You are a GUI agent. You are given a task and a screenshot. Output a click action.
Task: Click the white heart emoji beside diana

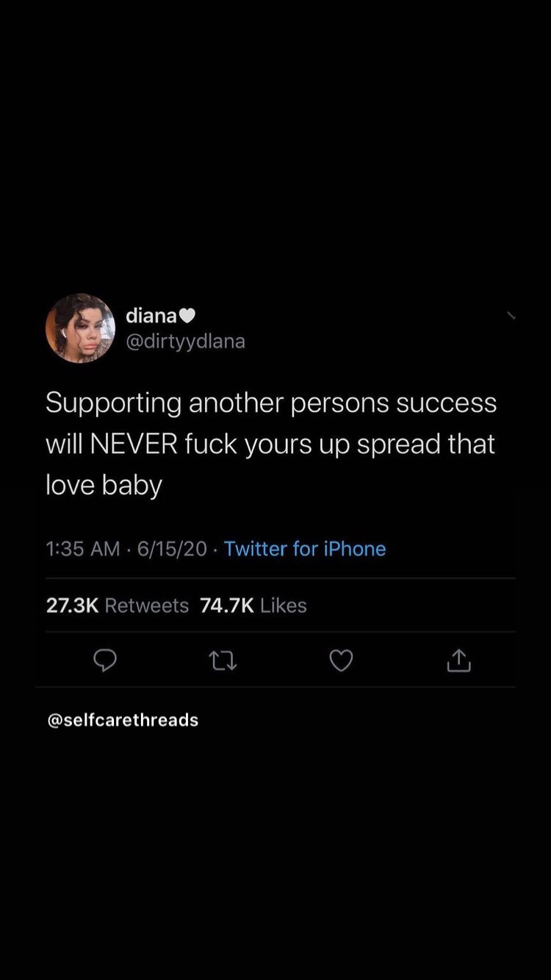coord(187,316)
